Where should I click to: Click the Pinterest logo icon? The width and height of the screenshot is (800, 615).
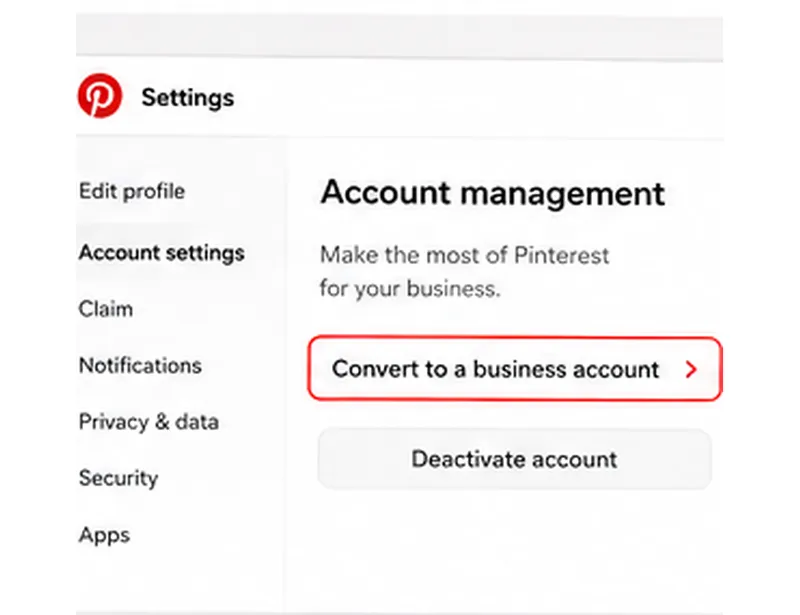click(100, 95)
